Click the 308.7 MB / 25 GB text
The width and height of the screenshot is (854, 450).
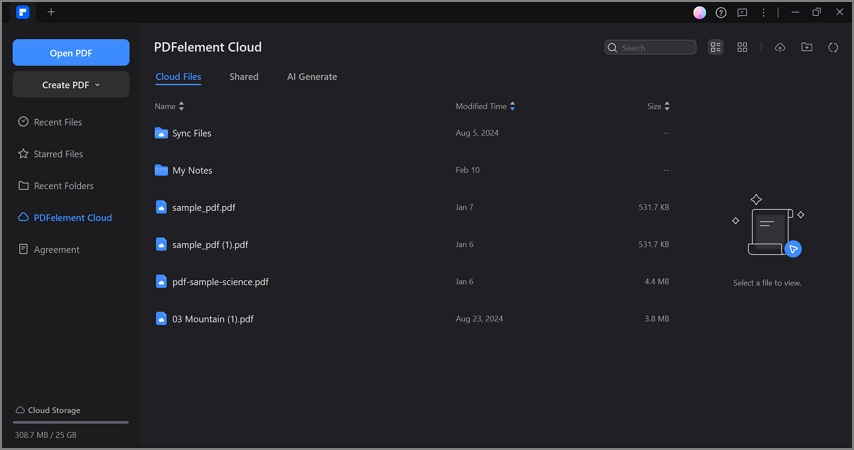tap(46, 435)
